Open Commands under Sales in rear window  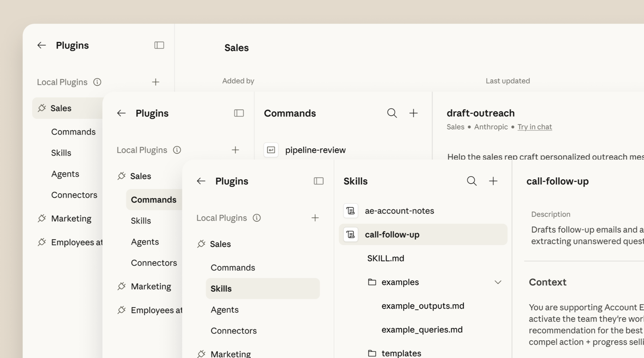click(73, 132)
